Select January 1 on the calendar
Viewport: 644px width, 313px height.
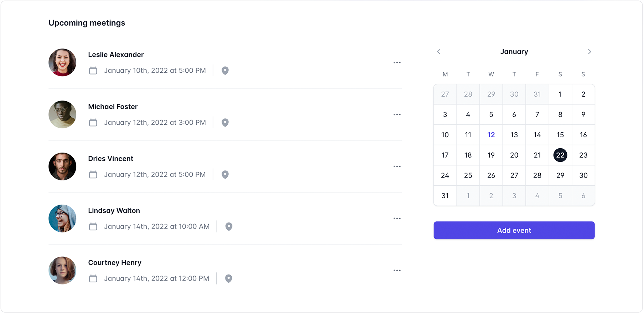(x=560, y=94)
